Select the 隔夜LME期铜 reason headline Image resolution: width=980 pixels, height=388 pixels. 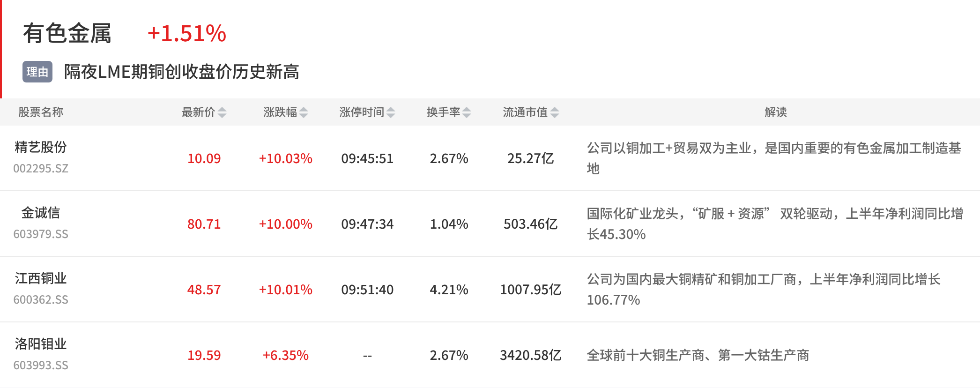(x=182, y=72)
